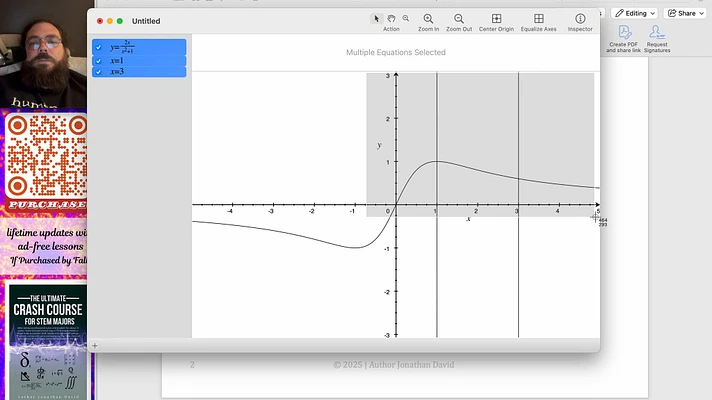
Task: Click the Crash Course book cover
Action: 48,342
